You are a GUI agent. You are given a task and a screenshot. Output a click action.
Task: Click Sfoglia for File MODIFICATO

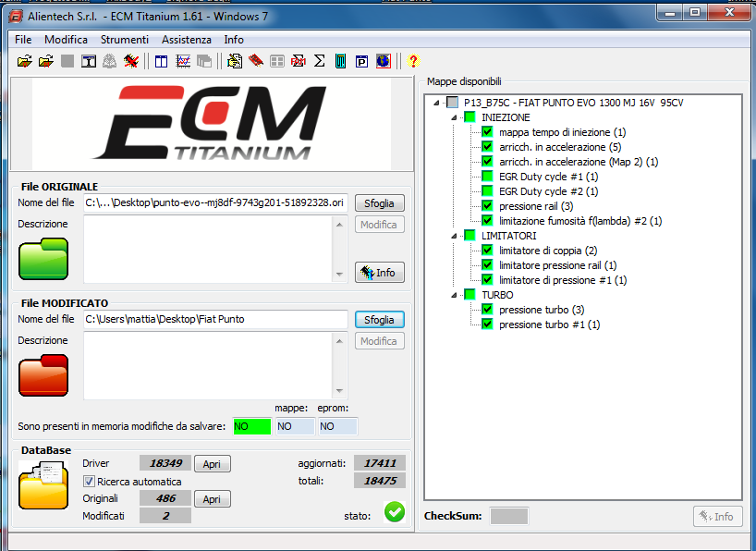380,320
